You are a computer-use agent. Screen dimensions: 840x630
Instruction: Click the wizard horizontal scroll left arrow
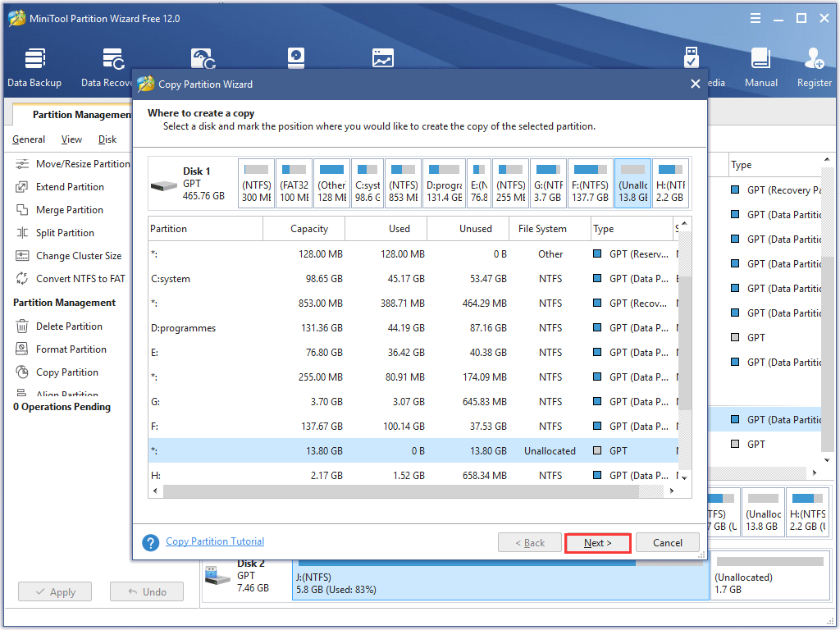(x=155, y=491)
